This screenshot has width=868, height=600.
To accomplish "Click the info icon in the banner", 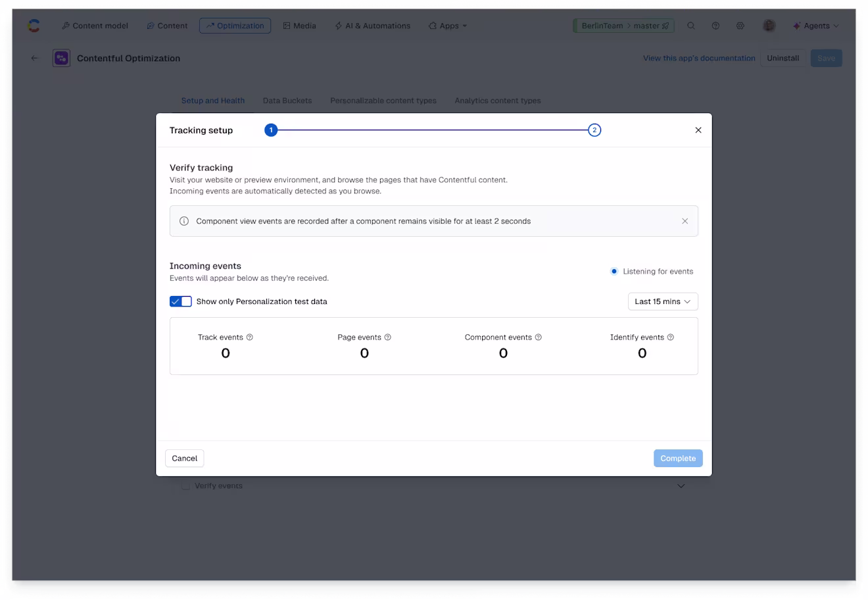I will [x=184, y=221].
